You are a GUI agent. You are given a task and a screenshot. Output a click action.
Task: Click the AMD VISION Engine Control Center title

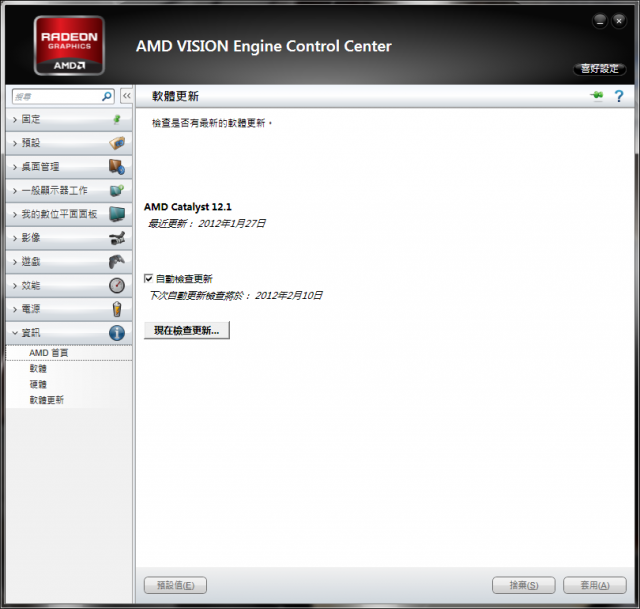click(x=264, y=46)
